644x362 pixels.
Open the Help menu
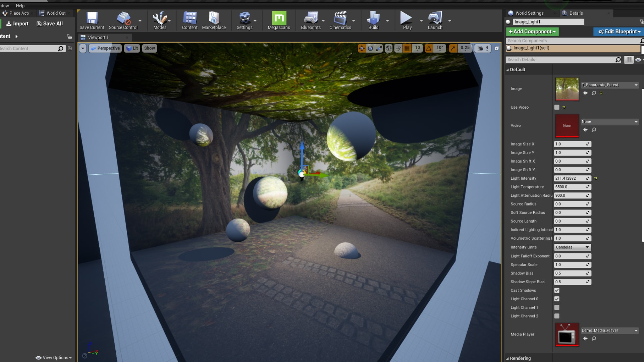point(20,6)
